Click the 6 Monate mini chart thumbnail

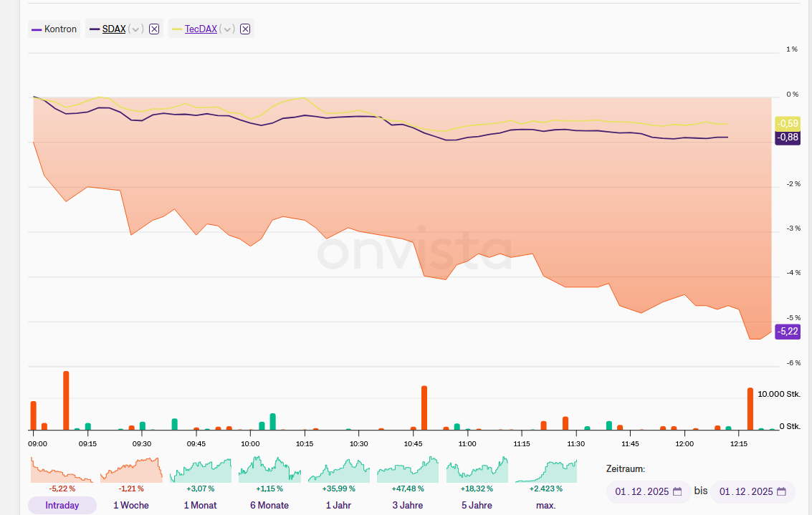[x=269, y=469]
